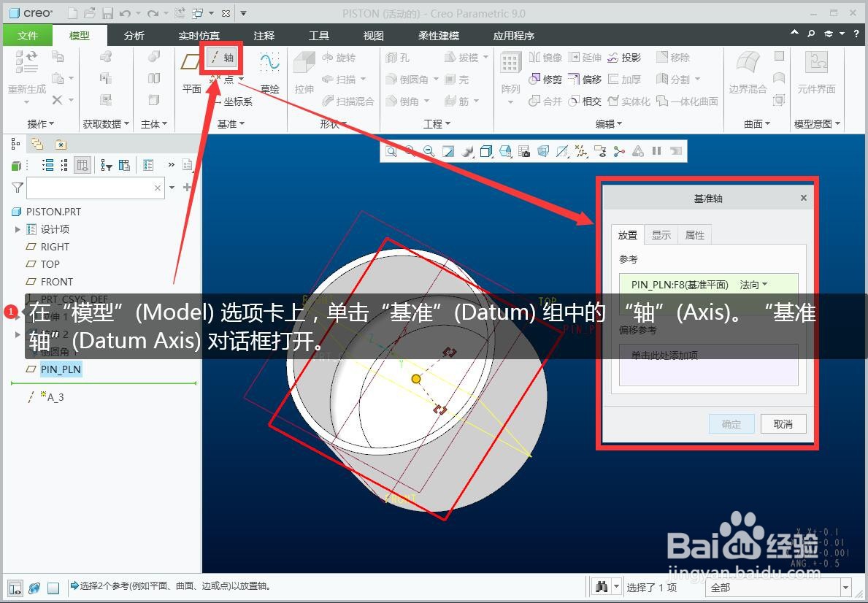Click the Intersect (相交) tool
Screen dimensions: 868x603
585,101
